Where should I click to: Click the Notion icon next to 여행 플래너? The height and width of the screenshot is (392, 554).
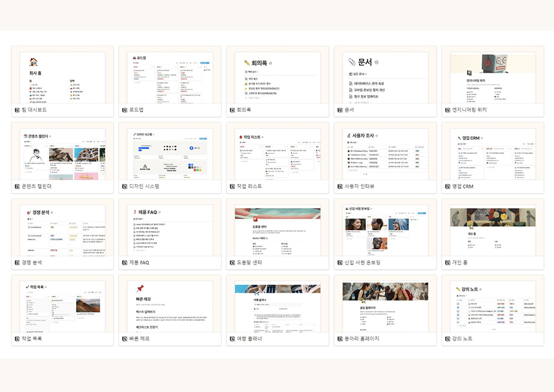click(233, 338)
